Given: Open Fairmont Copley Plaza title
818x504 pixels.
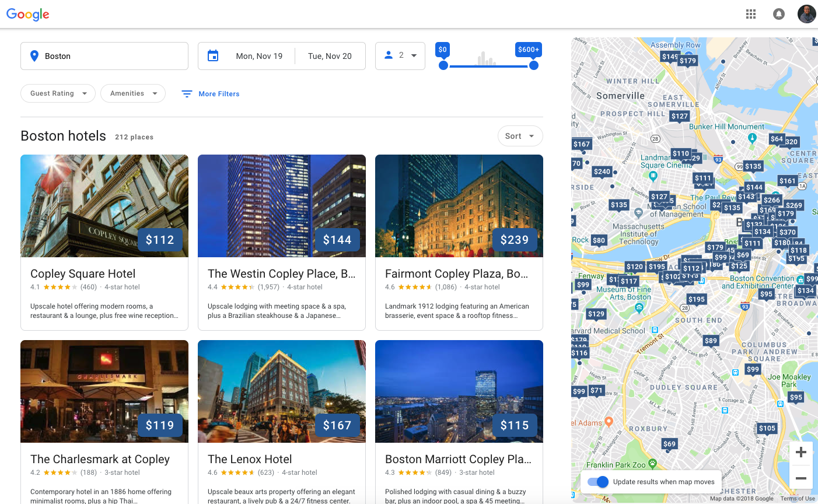Looking at the screenshot, I should tap(457, 274).
